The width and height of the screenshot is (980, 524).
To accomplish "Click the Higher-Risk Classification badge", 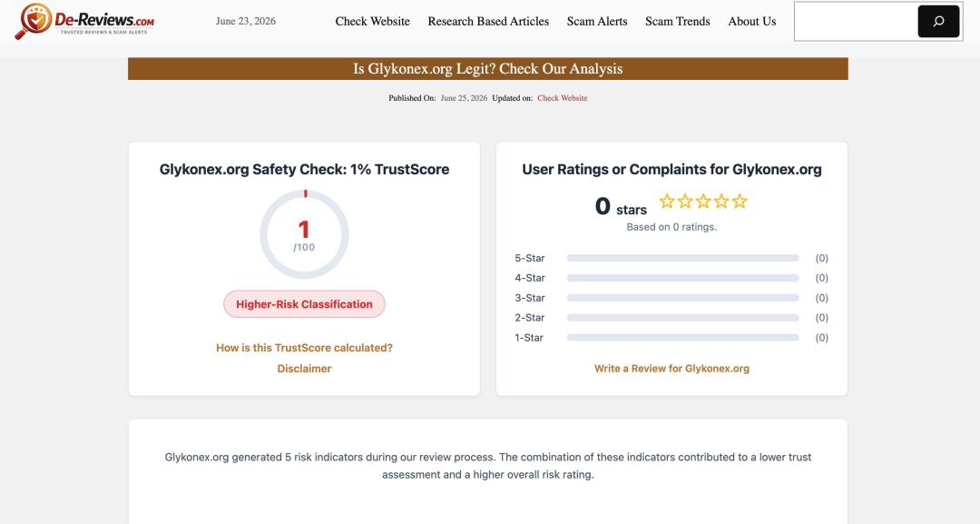I will [304, 304].
